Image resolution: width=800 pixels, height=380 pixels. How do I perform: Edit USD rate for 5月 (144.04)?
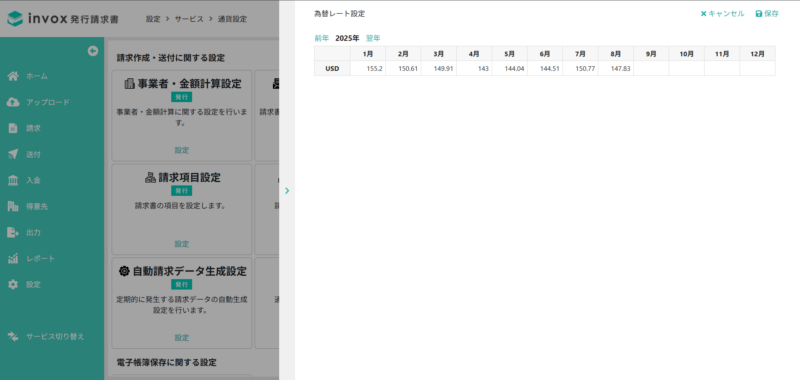point(510,68)
